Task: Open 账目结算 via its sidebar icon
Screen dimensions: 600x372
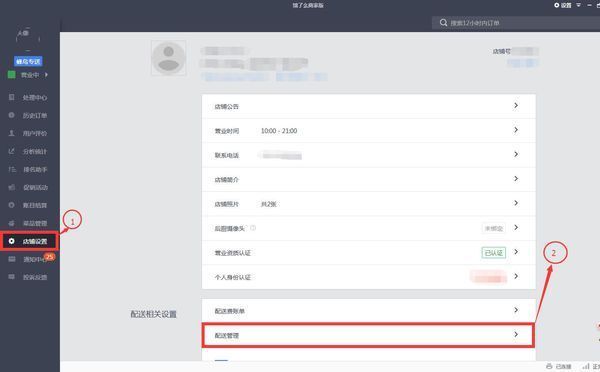Action: tap(11, 205)
